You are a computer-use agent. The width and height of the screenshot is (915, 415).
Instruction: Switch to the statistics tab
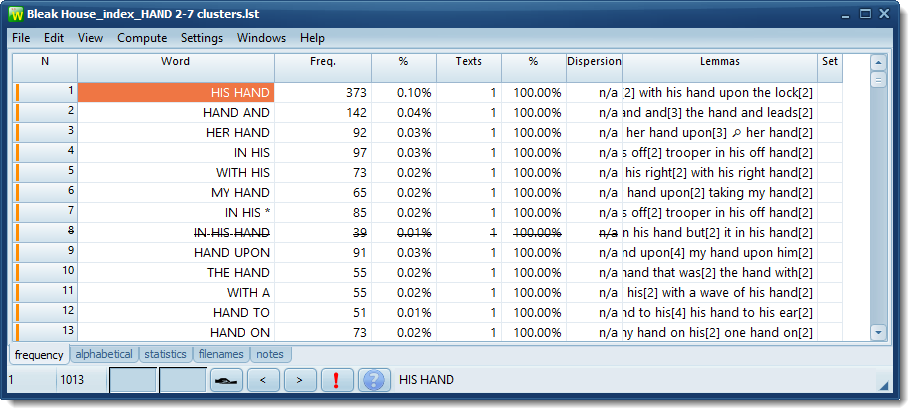166,354
